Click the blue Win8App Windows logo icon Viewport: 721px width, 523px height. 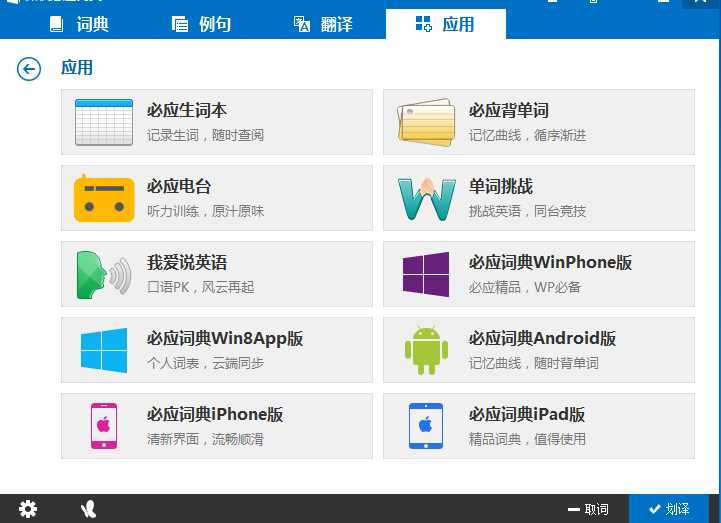[x=104, y=350]
